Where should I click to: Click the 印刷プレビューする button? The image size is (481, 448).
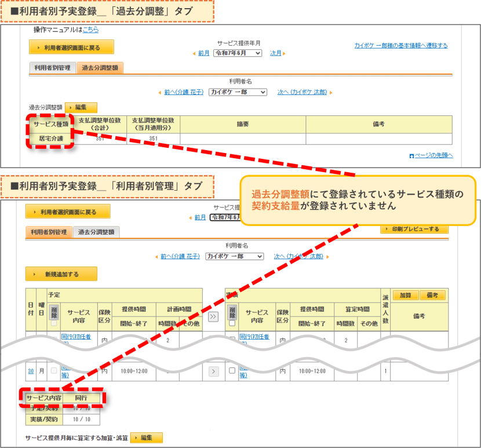(414, 230)
